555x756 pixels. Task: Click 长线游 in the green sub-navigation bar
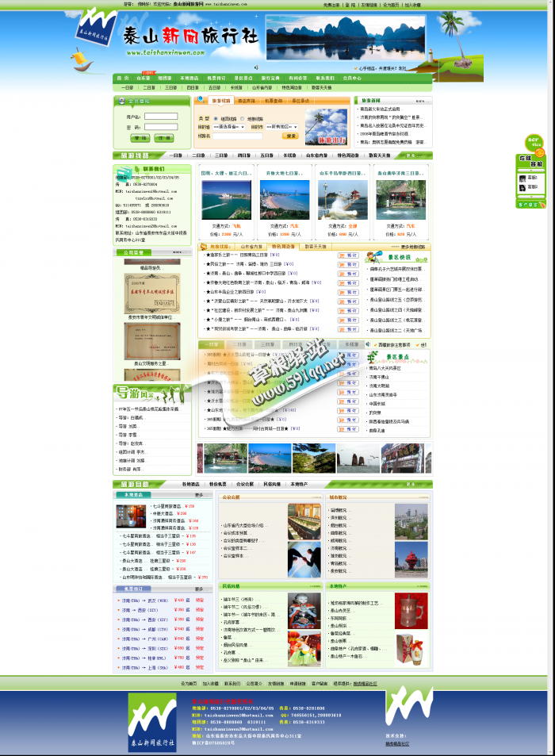(x=236, y=88)
